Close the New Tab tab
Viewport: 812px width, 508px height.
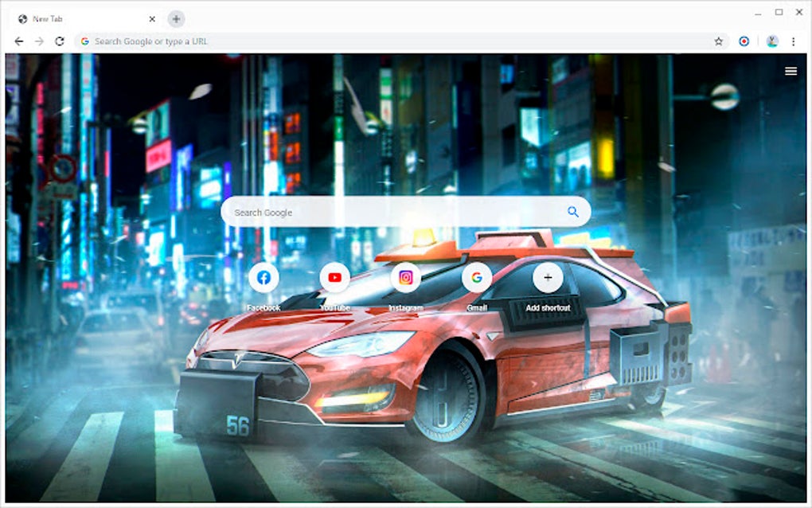(x=152, y=19)
